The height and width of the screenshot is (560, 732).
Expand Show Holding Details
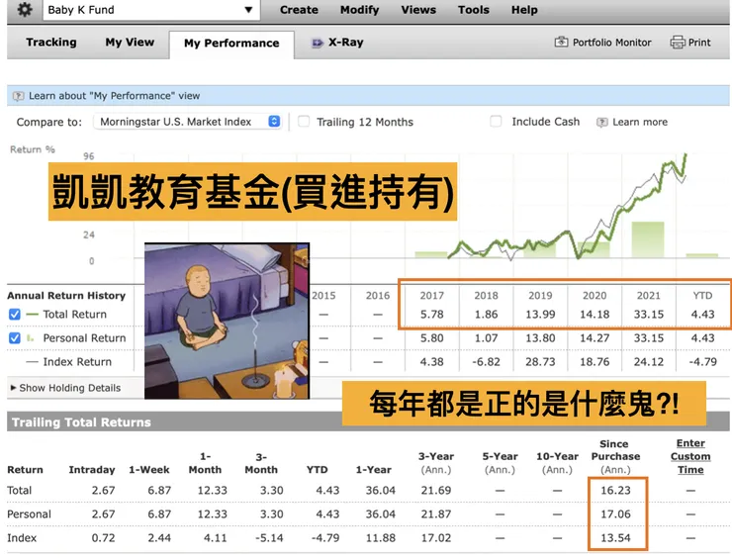point(66,388)
